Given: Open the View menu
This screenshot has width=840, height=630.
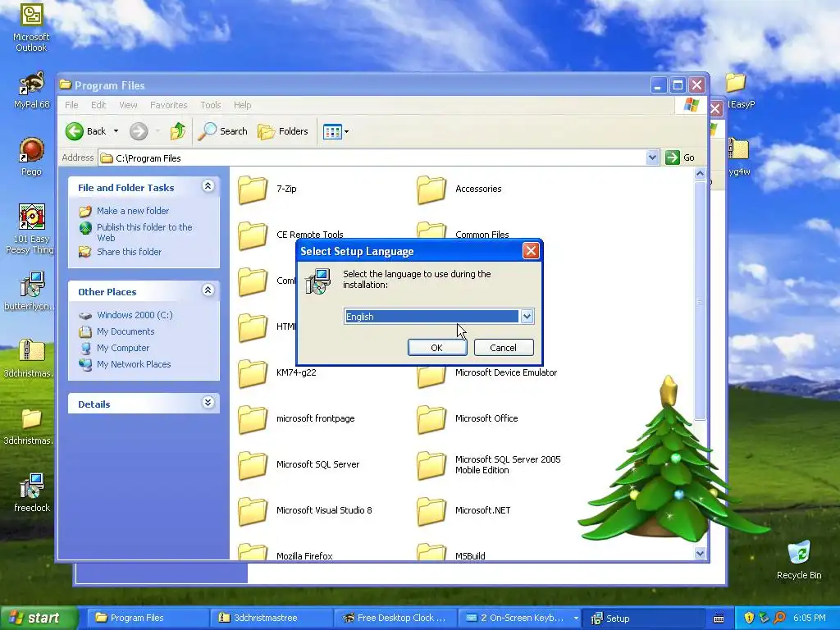Looking at the screenshot, I should pos(128,105).
